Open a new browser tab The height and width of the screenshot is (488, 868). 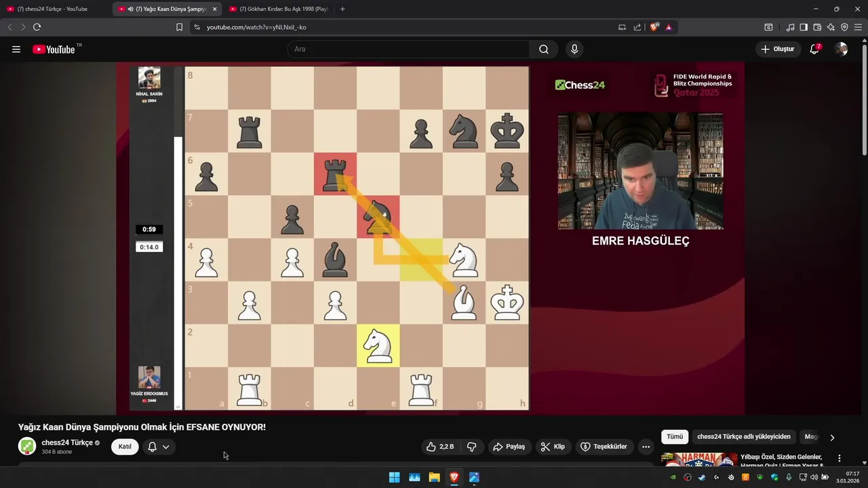342,9
